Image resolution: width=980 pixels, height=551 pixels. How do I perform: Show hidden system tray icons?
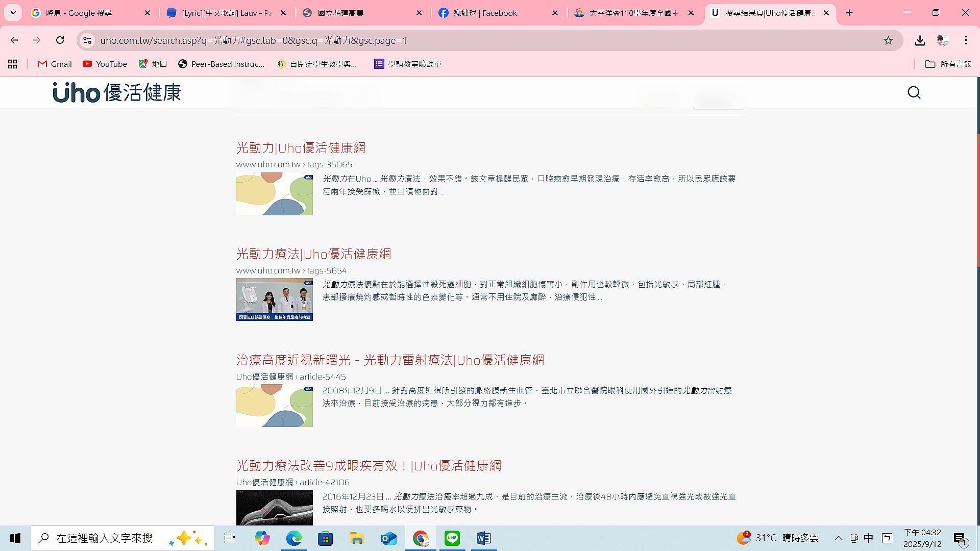point(838,538)
